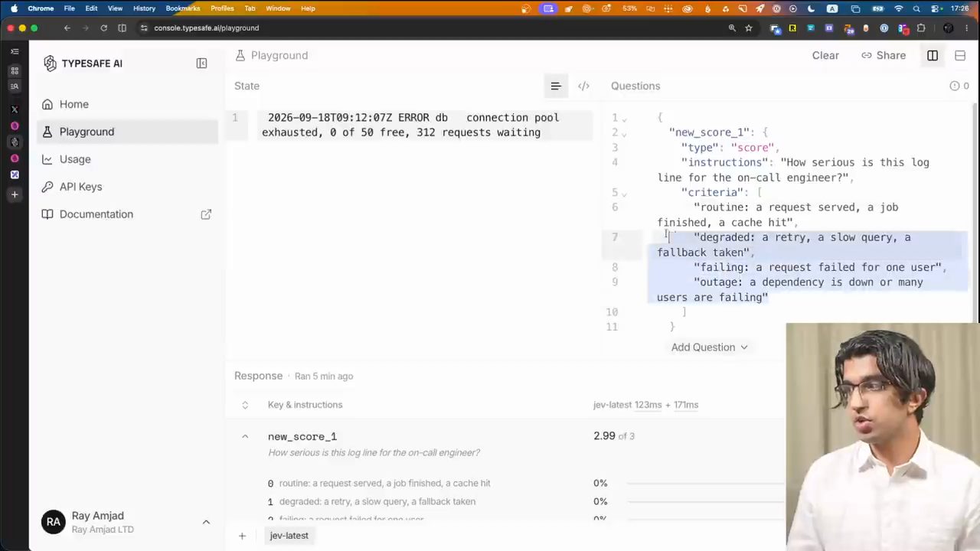Click the Questions issue count icon

point(955,86)
